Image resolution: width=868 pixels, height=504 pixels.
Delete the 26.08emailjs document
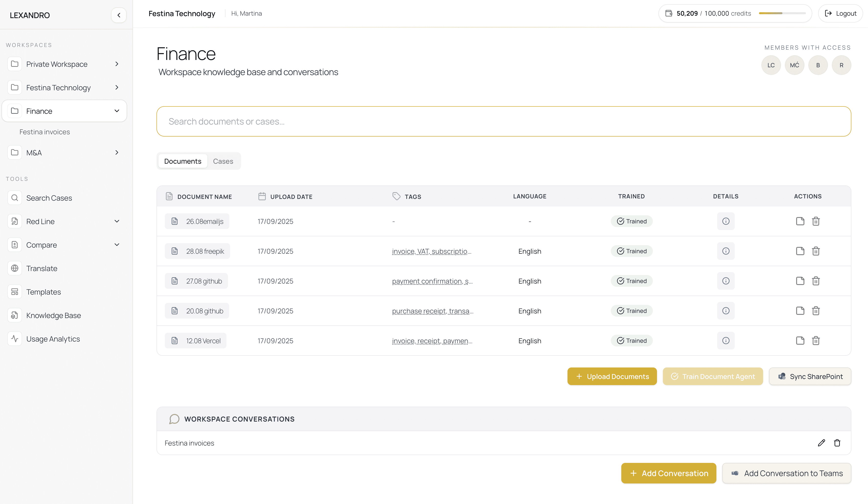(x=816, y=221)
